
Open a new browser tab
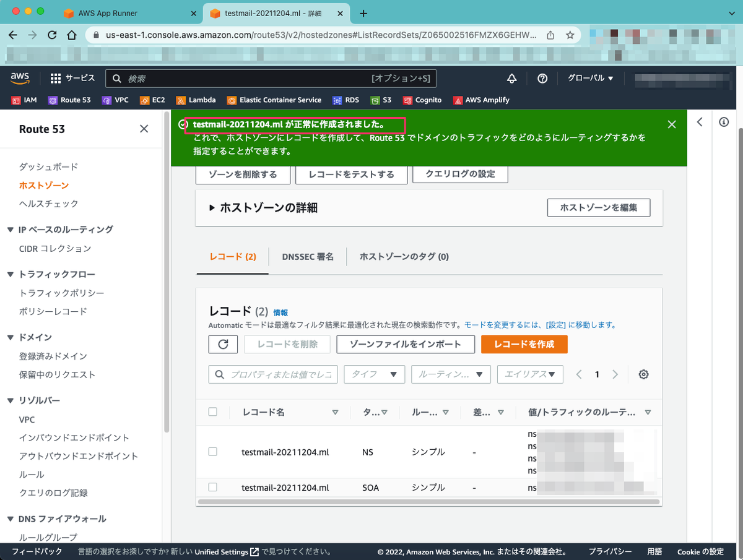point(363,13)
